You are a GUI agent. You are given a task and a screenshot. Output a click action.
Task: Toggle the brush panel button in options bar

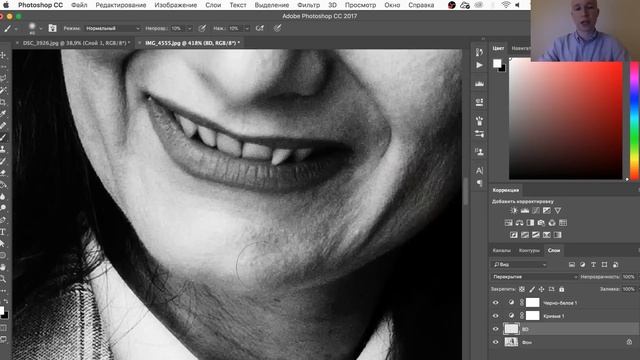point(52,28)
